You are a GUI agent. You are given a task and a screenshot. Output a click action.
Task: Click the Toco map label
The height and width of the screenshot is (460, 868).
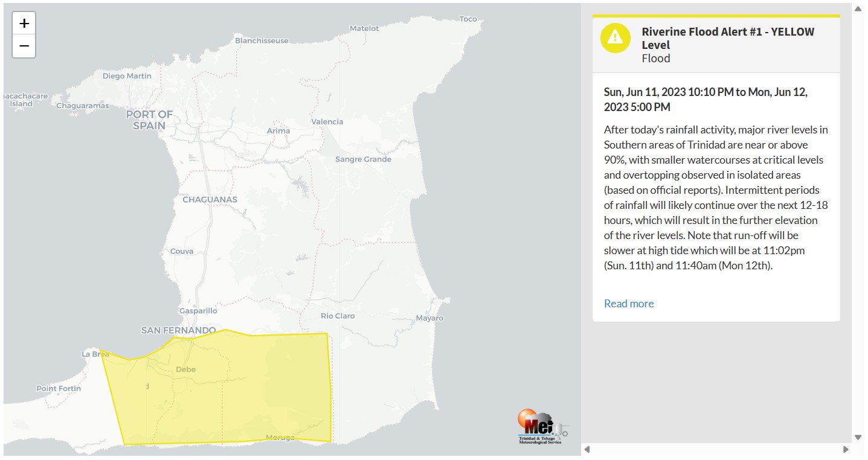pos(468,19)
